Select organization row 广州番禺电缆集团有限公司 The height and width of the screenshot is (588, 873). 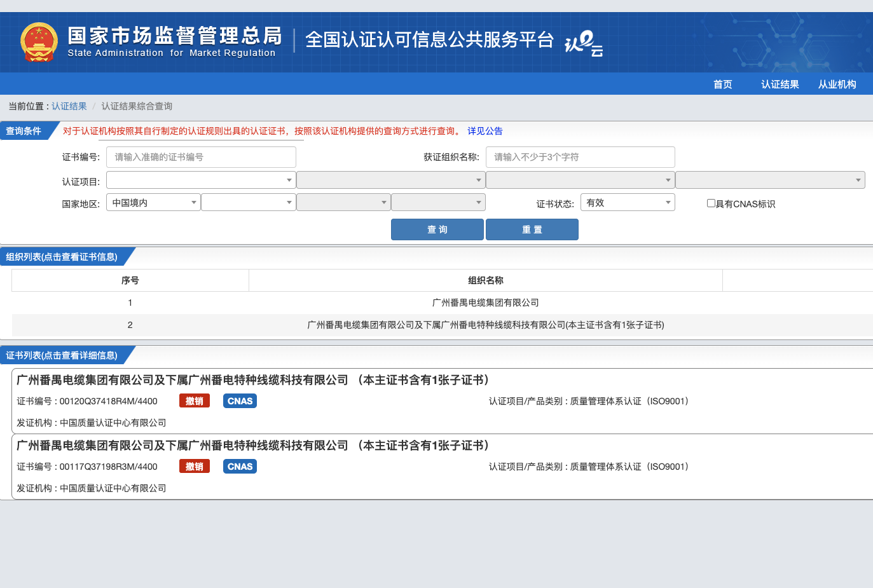click(443, 303)
